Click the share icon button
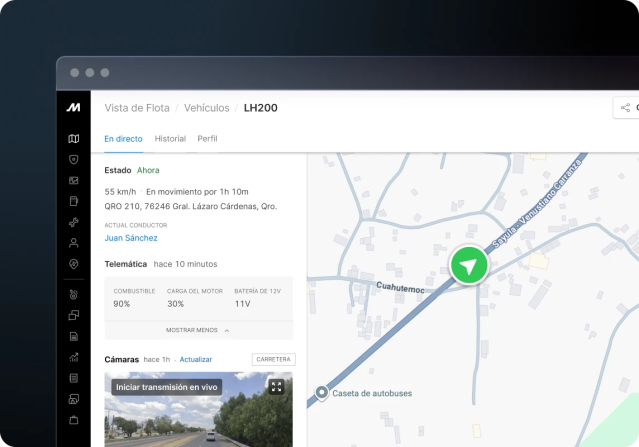639x447 pixels. click(626, 108)
